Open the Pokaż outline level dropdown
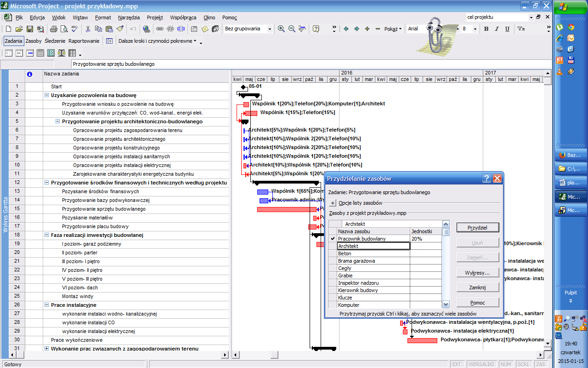588x368 pixels. point(393,29)
